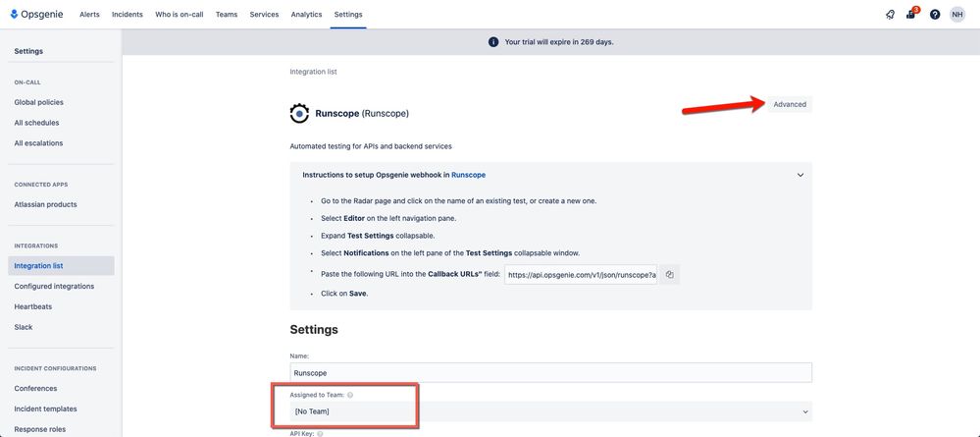
Task: Open the Alerts tab
Action: pos(89,15)
